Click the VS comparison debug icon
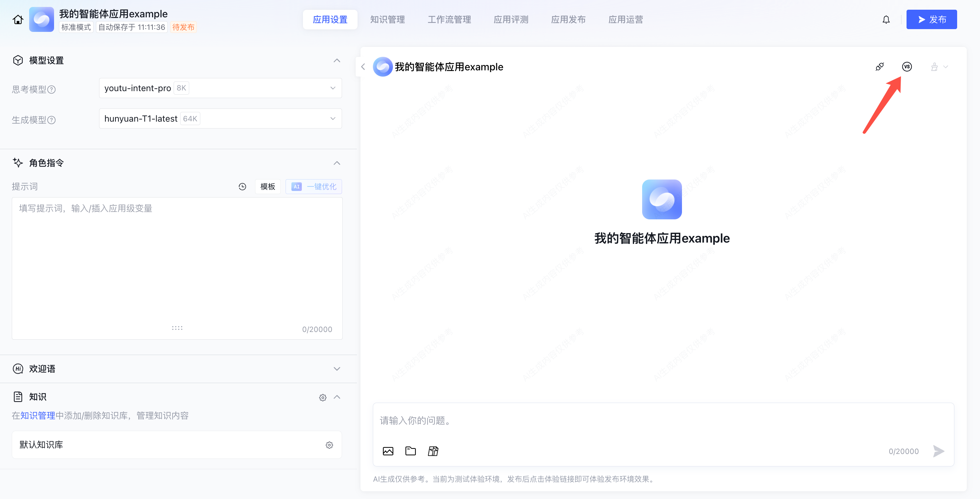The width and height of the screenshot is (980, 499). tap(907, 67)
